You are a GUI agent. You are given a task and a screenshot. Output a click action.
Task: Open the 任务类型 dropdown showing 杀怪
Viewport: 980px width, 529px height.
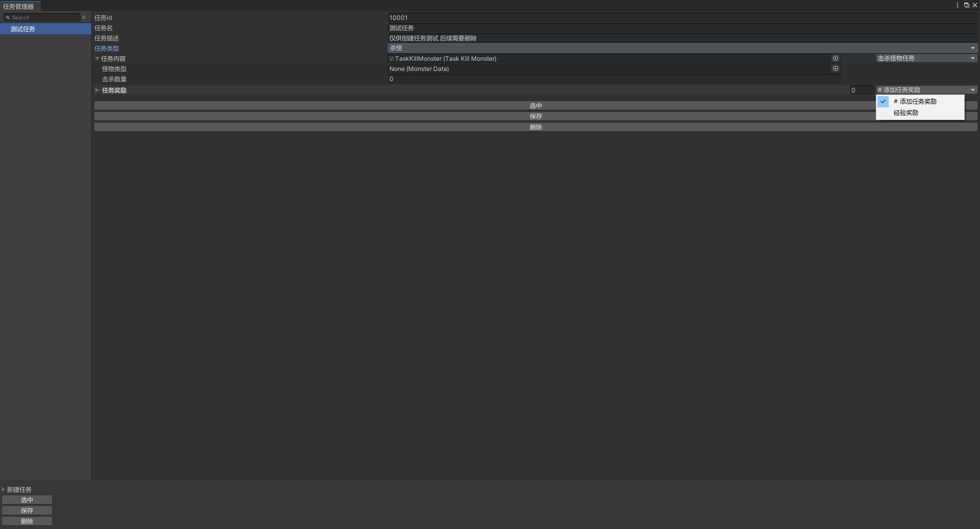point(682,48)
